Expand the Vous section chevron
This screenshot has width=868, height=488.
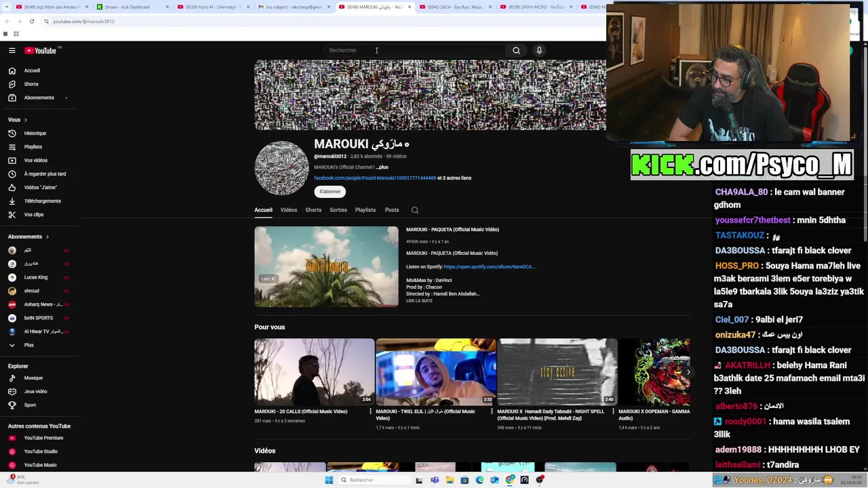tap(25, 120)
